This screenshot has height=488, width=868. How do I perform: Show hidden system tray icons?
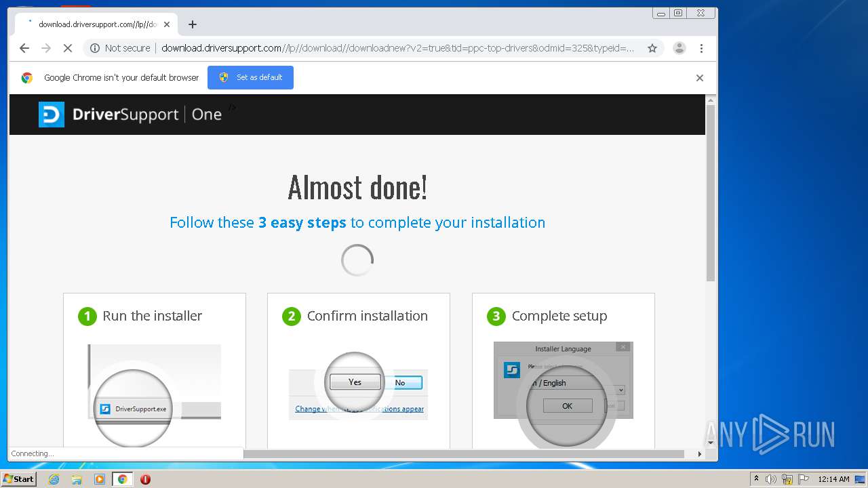[756, 479]
